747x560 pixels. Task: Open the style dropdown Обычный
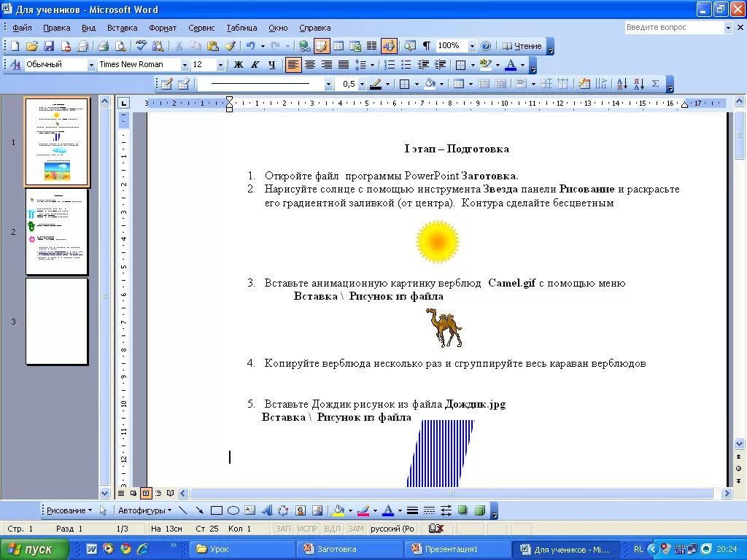[91, 65]
